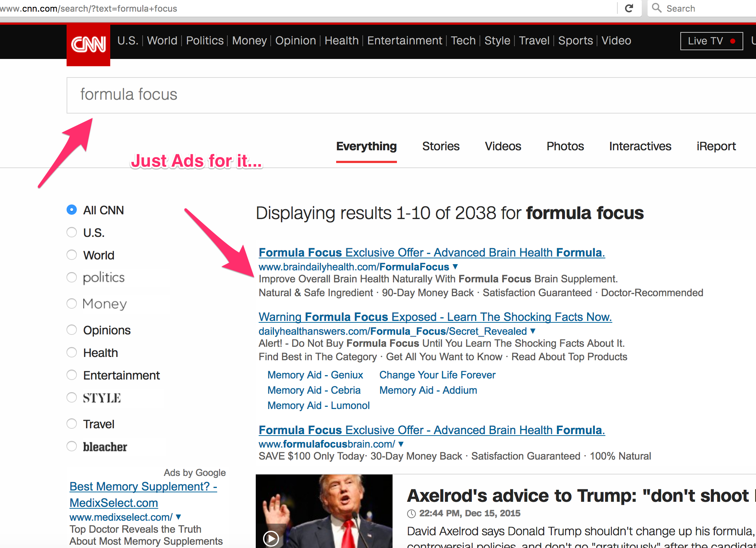This screenshot has width=756, height=548.
Task: Open Memory Aid - Addium link
Action: tap(428, 390)
